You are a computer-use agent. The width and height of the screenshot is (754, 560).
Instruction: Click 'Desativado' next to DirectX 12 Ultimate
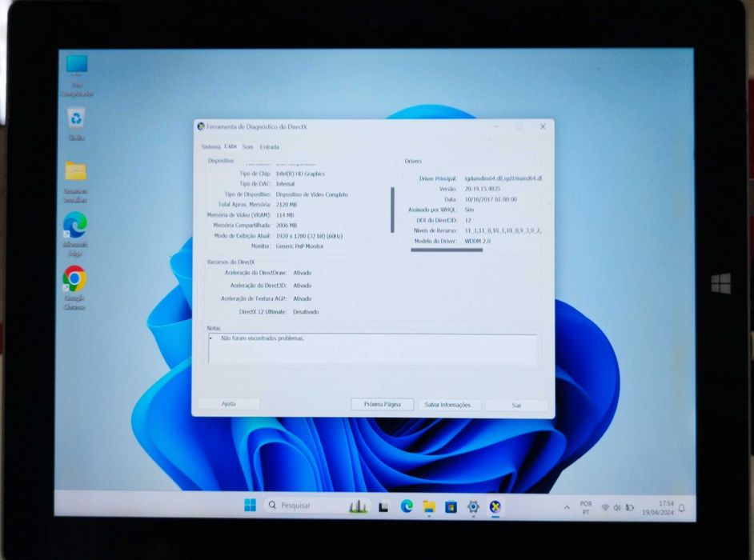pyautogui.click(x=306, y=312)
